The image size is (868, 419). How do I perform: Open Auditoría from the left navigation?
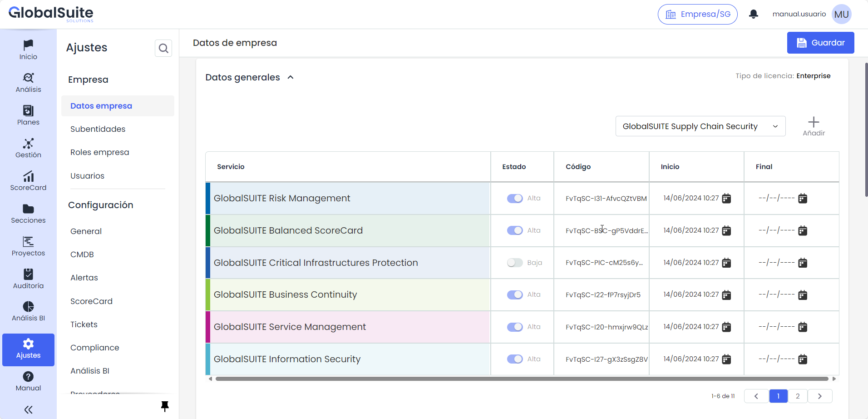tap(28, 279)
